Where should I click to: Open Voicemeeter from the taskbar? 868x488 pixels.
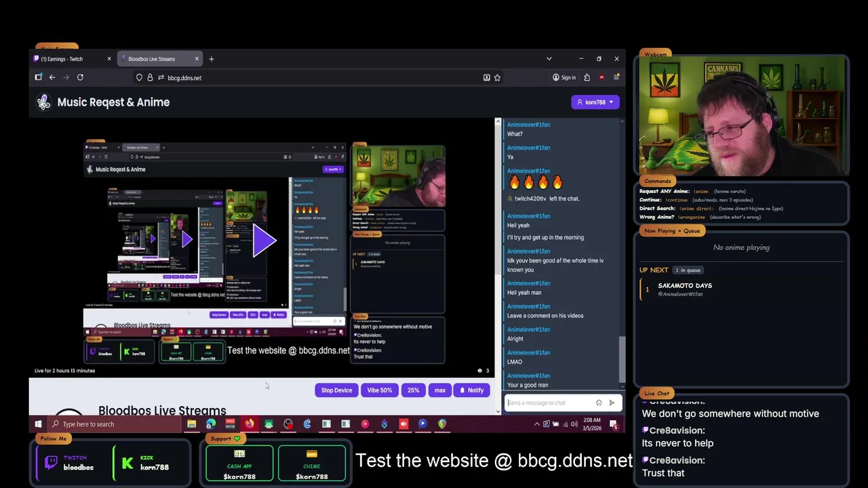(x=230, y=424)
